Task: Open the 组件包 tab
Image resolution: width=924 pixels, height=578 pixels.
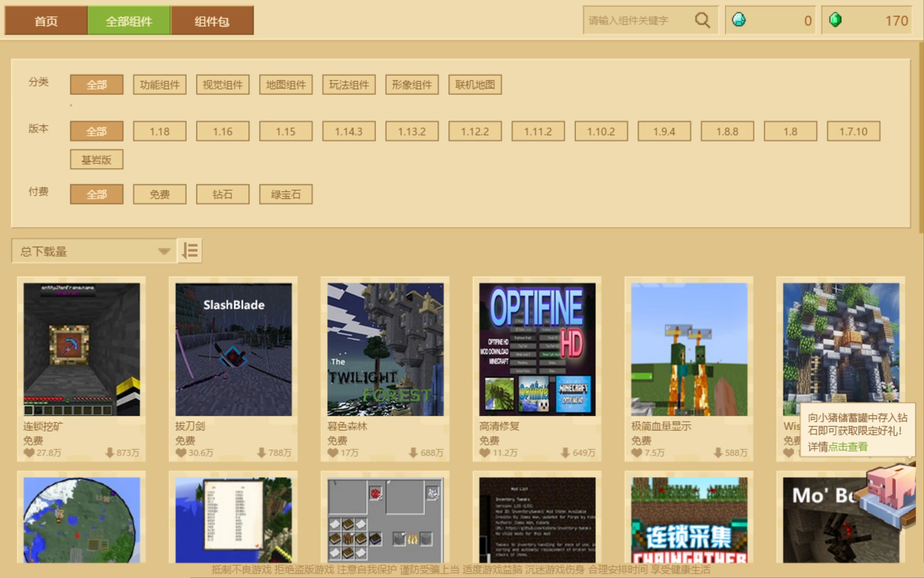Action: click(212, 20)
